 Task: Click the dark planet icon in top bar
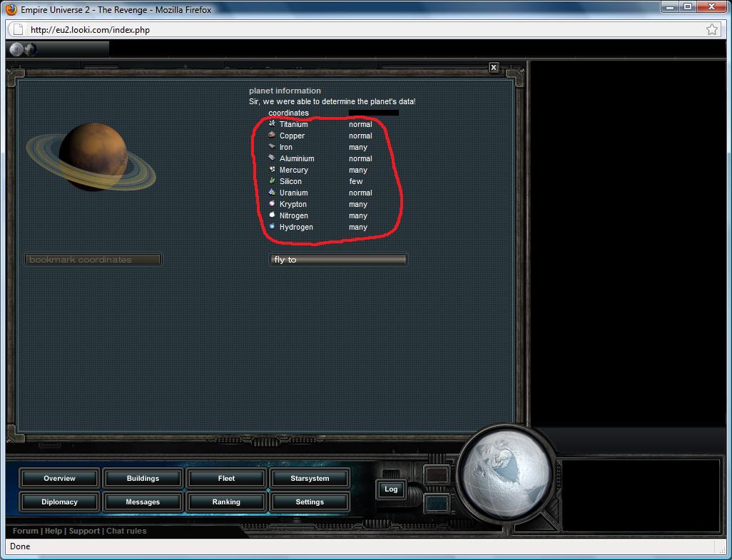coord(31,49)
